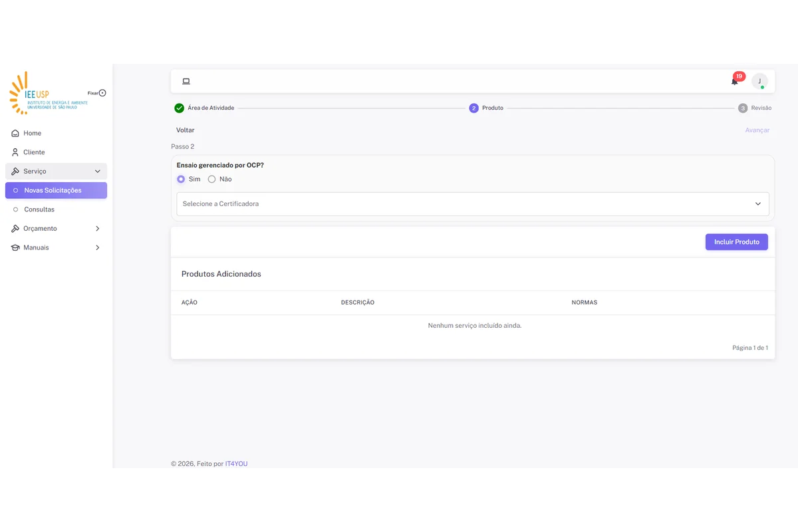The image size is (798, 532).
Task: Open notifications bell with 19 badge
Action: (x=735, y=81)
